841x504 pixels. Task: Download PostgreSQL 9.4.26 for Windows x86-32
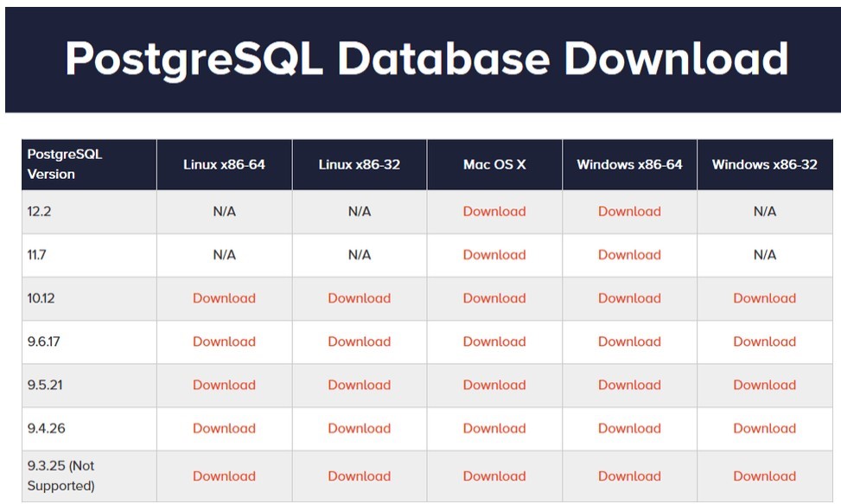764,429
